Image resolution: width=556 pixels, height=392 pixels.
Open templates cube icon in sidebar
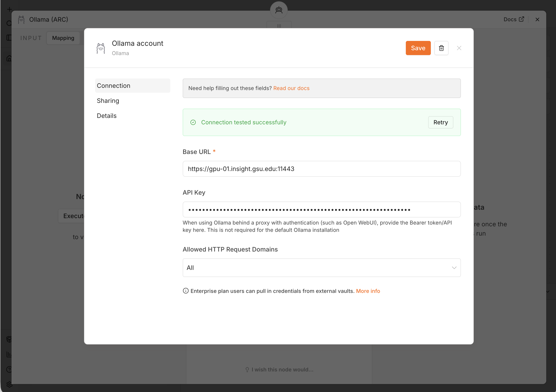[x=9, y=339]
